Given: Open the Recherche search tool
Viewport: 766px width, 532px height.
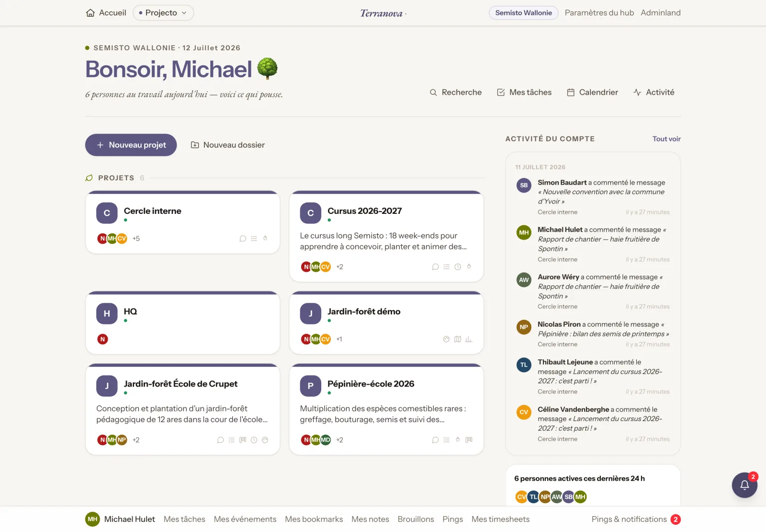Looking at the screenshot, I should [x=456, y=92].
